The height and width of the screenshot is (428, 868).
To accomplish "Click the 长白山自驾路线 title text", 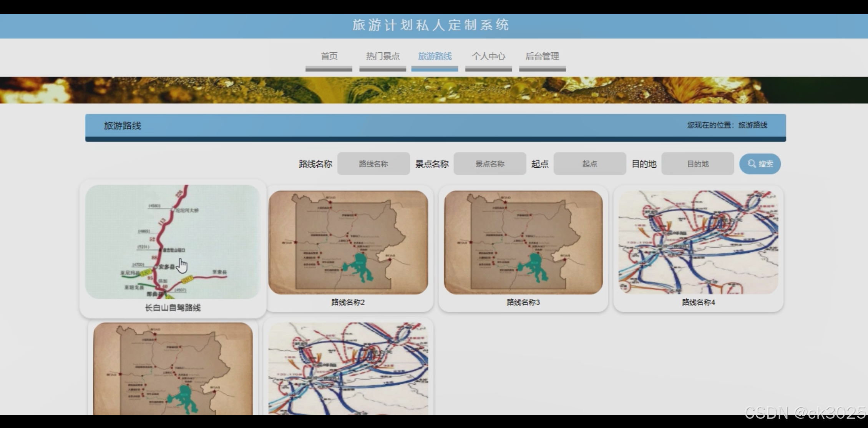I will 173,308.
